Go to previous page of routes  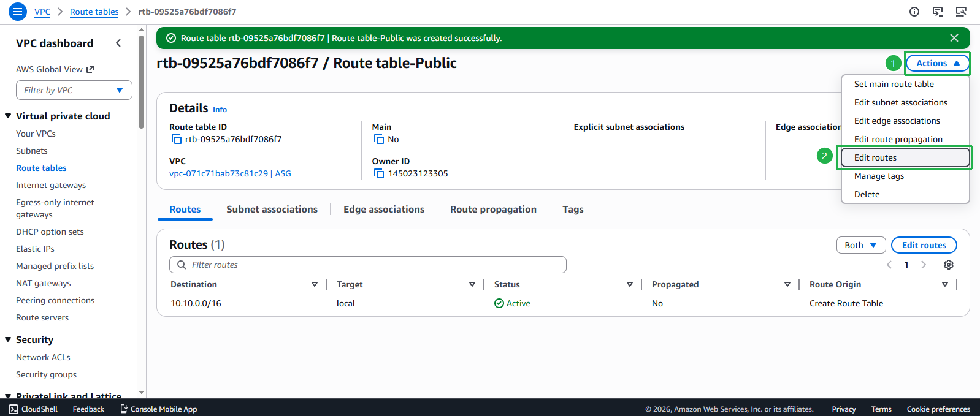(889, 265)
